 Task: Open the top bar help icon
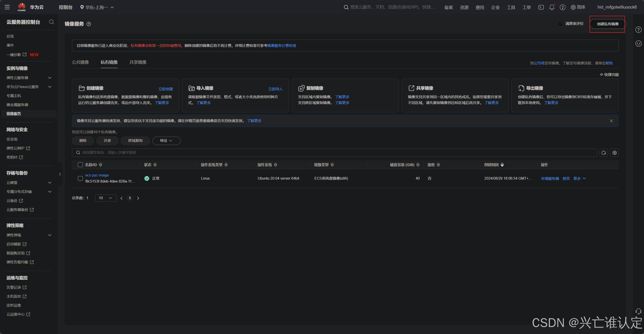[563, 7]
